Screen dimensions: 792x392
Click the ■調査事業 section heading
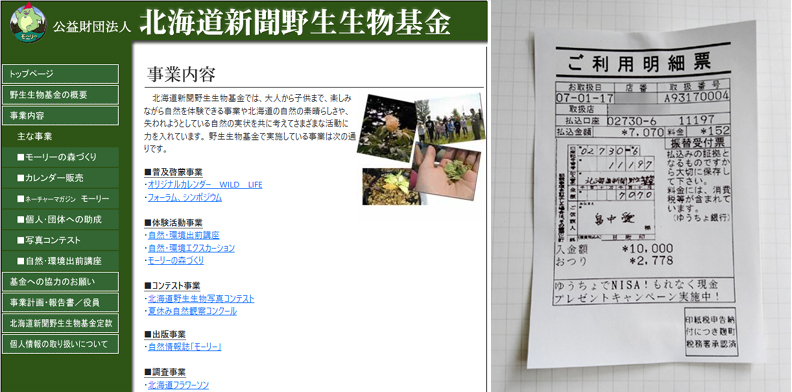[x=165, y=372]
